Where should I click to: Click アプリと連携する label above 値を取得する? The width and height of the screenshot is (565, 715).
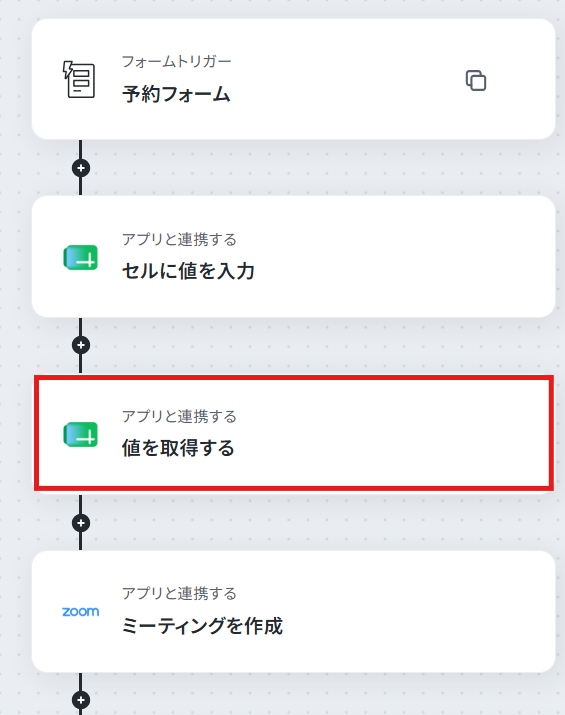179,416
